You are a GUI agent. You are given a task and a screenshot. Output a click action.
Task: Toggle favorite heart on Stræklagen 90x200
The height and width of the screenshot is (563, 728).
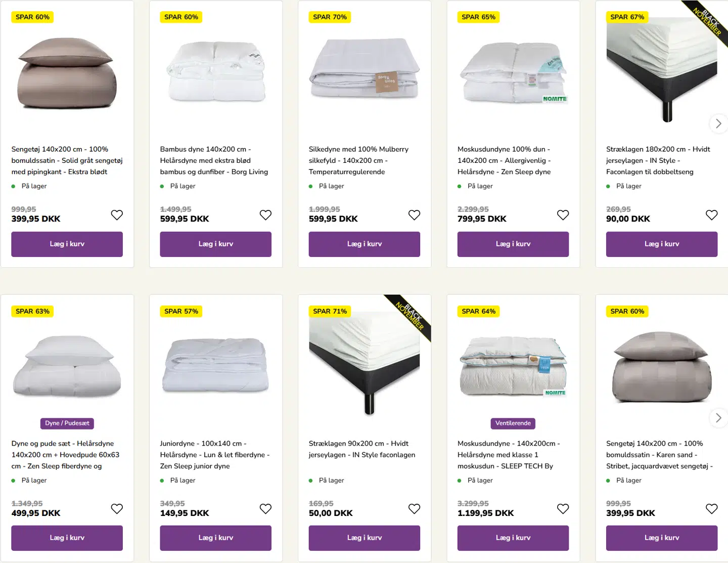(414, 509)
